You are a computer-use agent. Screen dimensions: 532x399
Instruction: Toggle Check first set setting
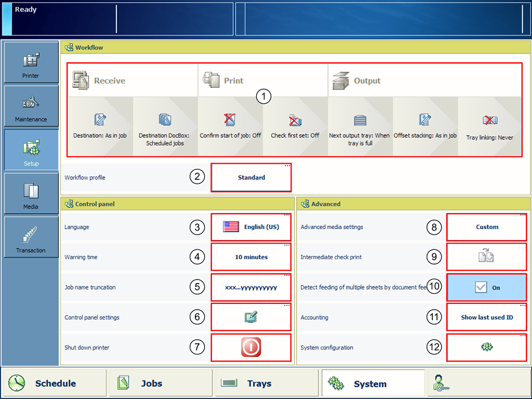point(295,126)
